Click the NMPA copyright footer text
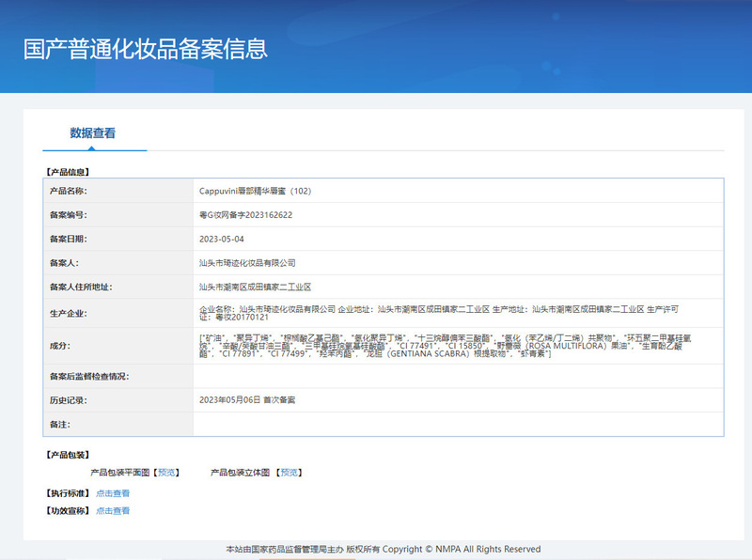This screenshot has height=560, width=752. coord(384,549)
